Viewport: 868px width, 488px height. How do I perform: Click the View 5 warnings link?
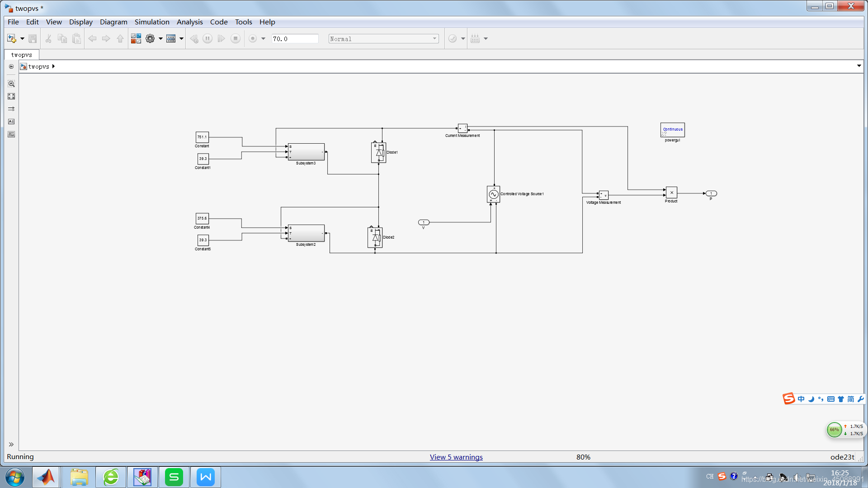click(456, 456)
